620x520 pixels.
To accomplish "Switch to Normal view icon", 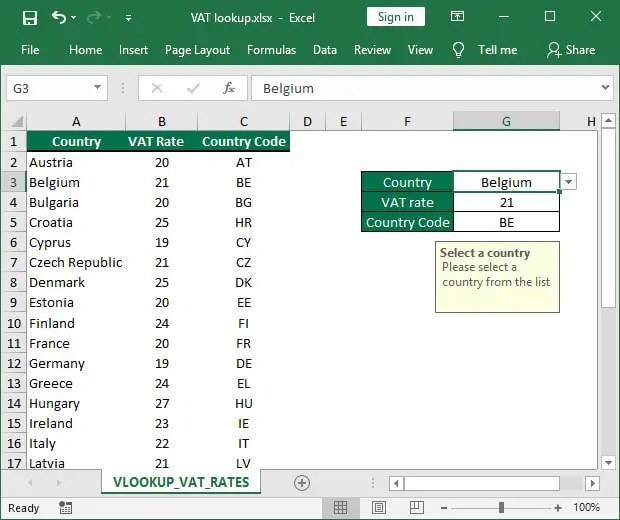I will point(340,507).
